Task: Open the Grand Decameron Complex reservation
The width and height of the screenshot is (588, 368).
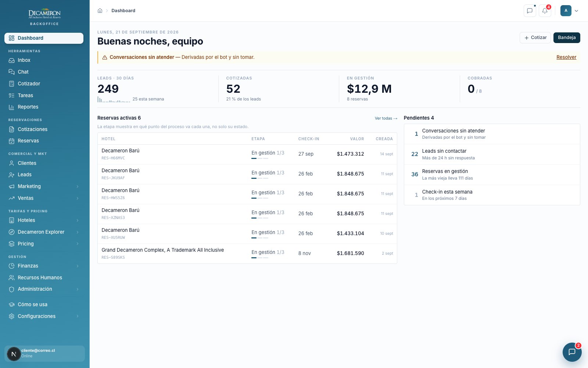Action: tap(247, 254)
